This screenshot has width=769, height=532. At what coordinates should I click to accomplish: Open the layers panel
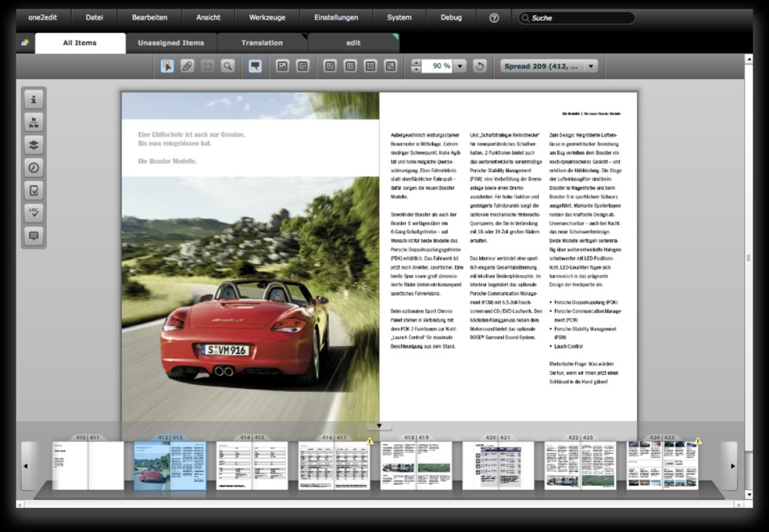click(x=34, y=145)
